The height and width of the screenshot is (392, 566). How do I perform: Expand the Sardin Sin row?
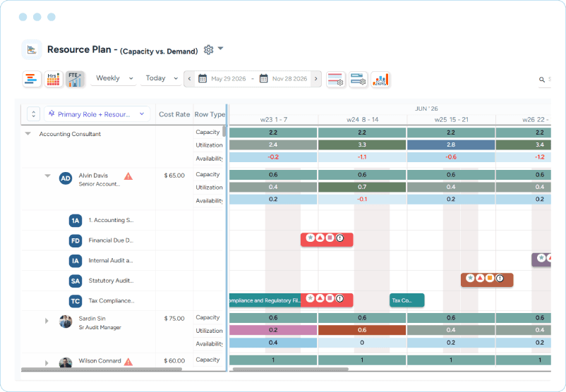click(47, 321)
